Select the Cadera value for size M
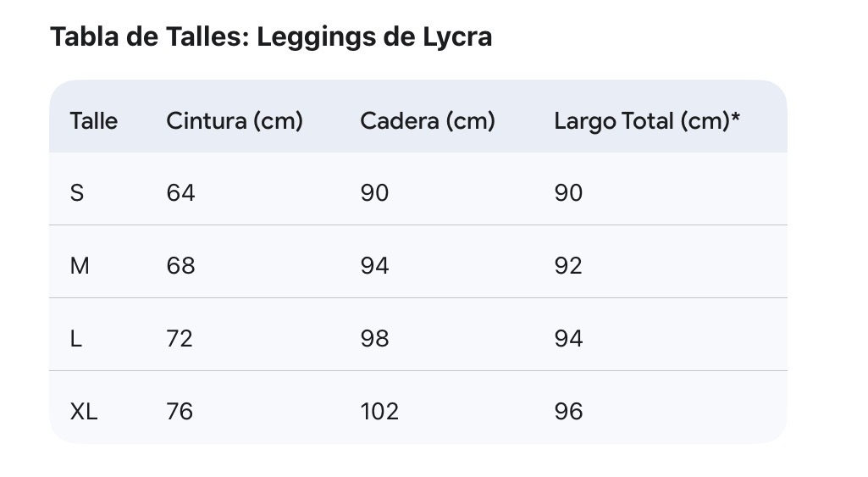868x477 pixels. [374, 266]
